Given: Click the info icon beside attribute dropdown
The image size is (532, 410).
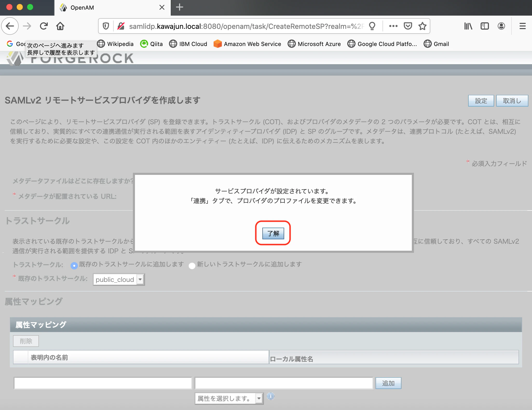Looking at the screenshot, I should coord(271,396).
